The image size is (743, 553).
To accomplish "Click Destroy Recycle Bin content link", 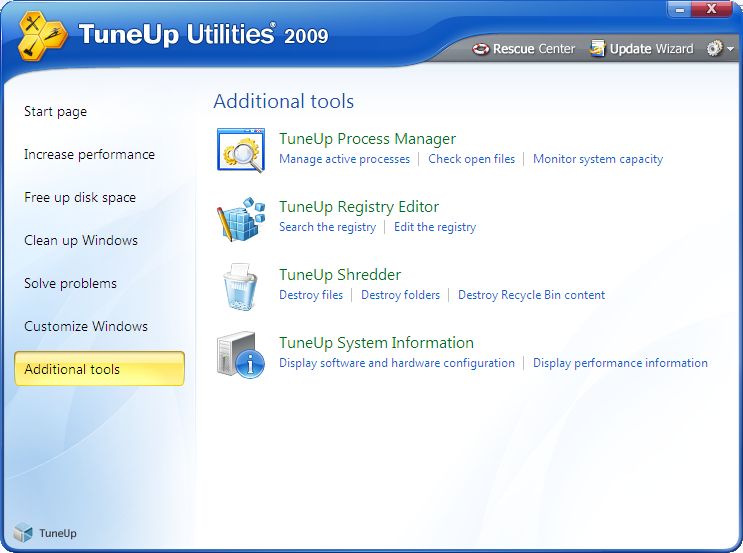I will coord(531,295).
